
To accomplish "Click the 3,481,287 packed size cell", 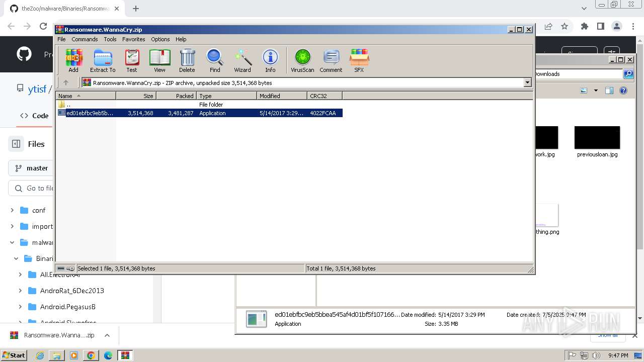I will pos(181,113).
